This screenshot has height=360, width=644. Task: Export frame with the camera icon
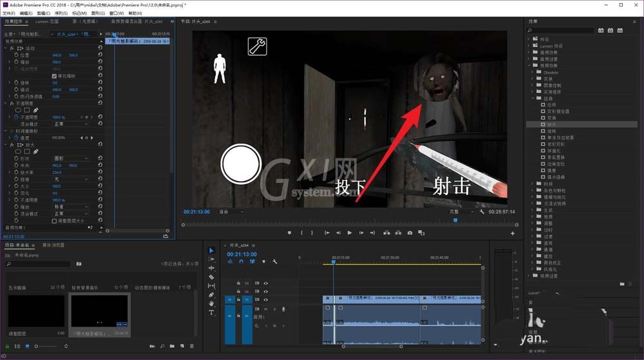coord(410,232)
